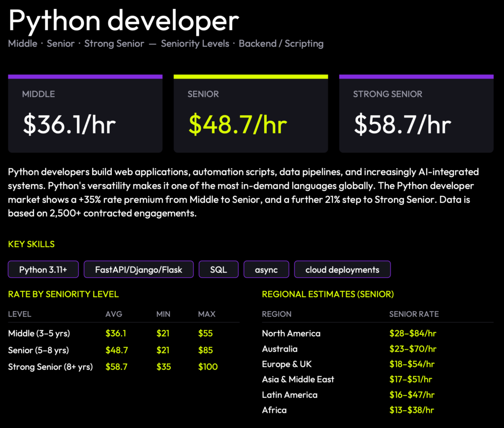Open the Middle $36.1/hr rate card

click(x=85, y=114)
